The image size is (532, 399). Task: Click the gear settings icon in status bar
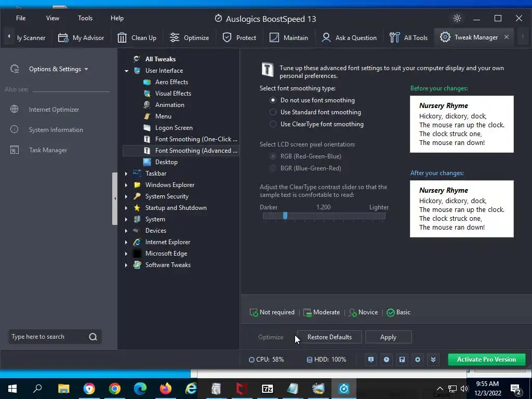point(418,360)
